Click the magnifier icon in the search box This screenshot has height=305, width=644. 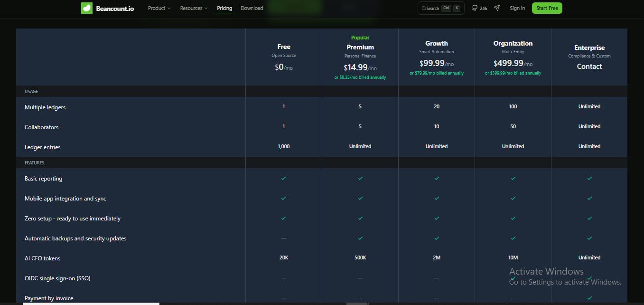coord(424,8)
